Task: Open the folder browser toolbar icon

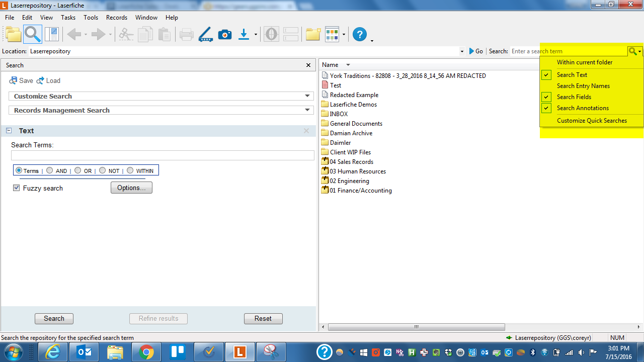Action: point(14,34)
